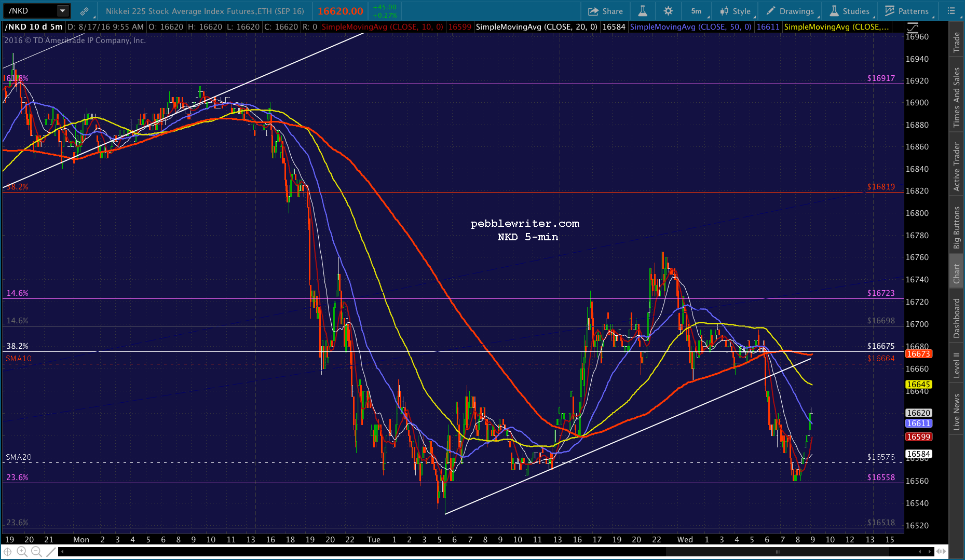Click the $16917 price level label
Screen dimensions: 965x560
tap(881, 78)
